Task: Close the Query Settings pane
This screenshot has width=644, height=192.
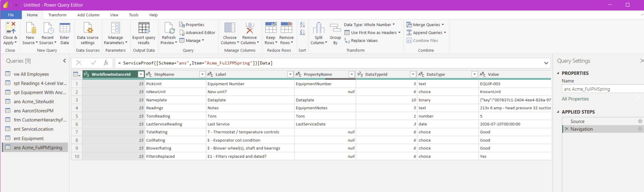Action: point(642,61)
